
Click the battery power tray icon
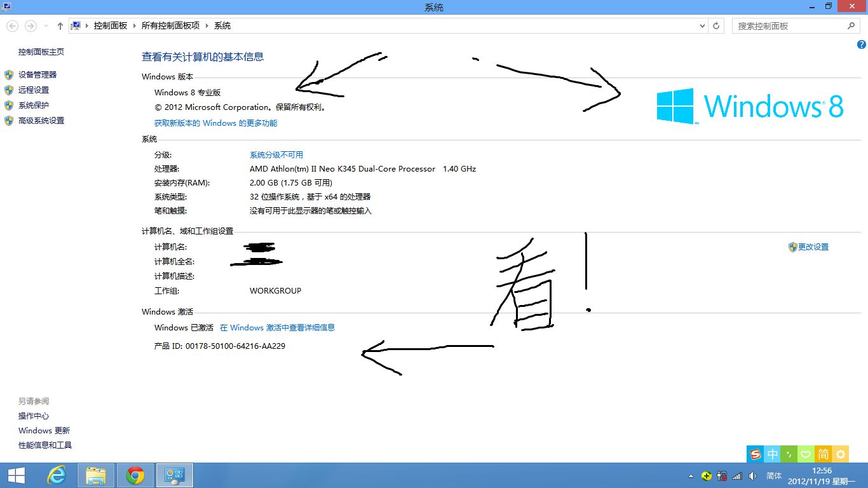coord(722,475)
